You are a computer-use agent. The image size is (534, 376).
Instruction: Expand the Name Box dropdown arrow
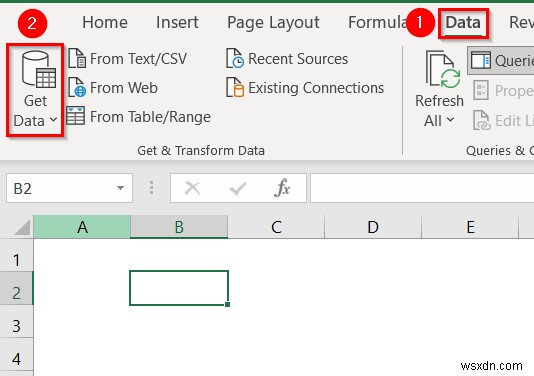point(120,188)
